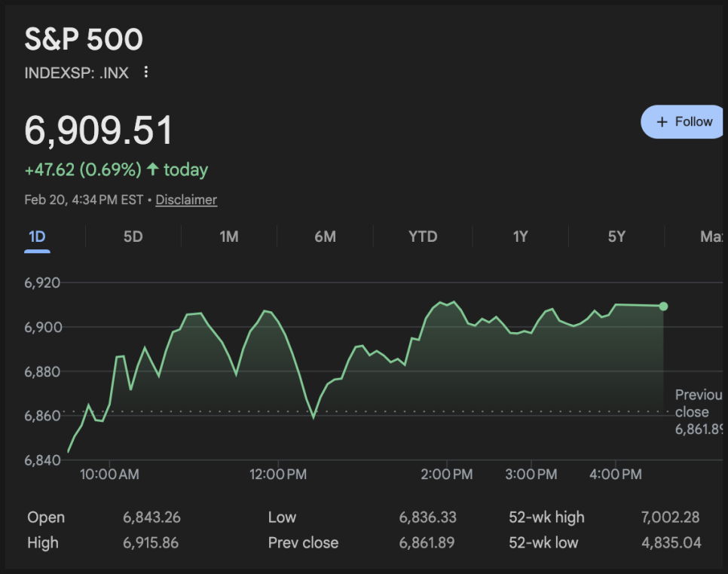Open the three-dot menu beside INDEXSP: .INX

[146, 72]
